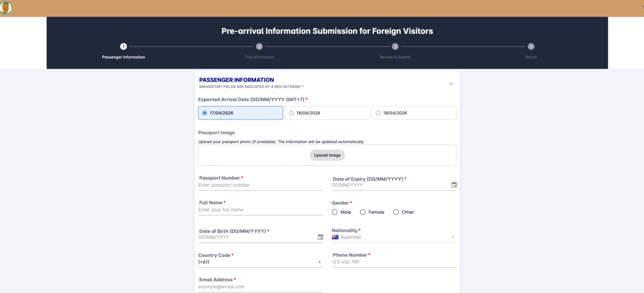Choose the Male gender option
The height and width of the screenshot is (293, 644).
335,212
